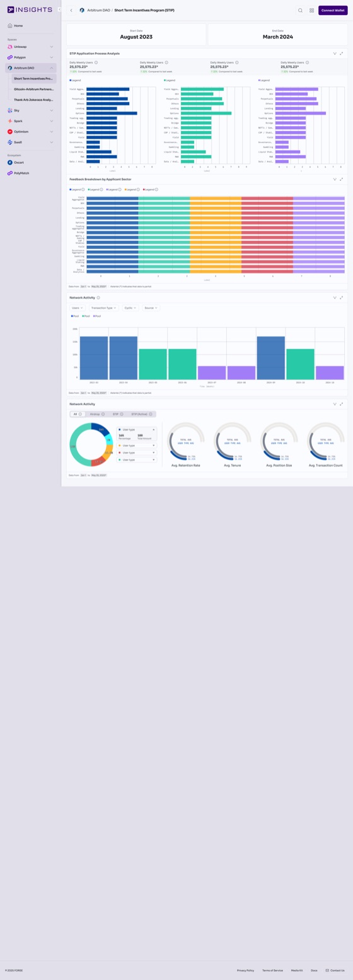Screen dimensions: 353x980
Task: Maximize the Network Activity bar chart panel
Action: 342,297
